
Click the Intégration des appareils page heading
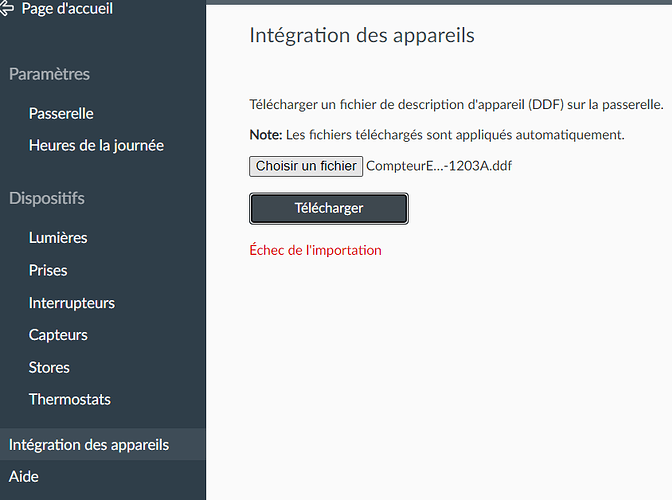pyautogui.click(x=361, y=36)
